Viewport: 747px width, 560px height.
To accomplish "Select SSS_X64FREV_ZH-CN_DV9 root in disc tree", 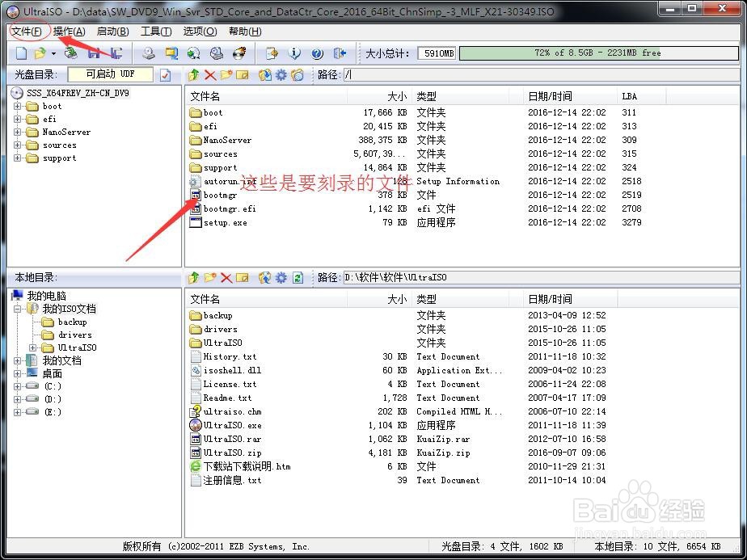I will click(78, 93).
